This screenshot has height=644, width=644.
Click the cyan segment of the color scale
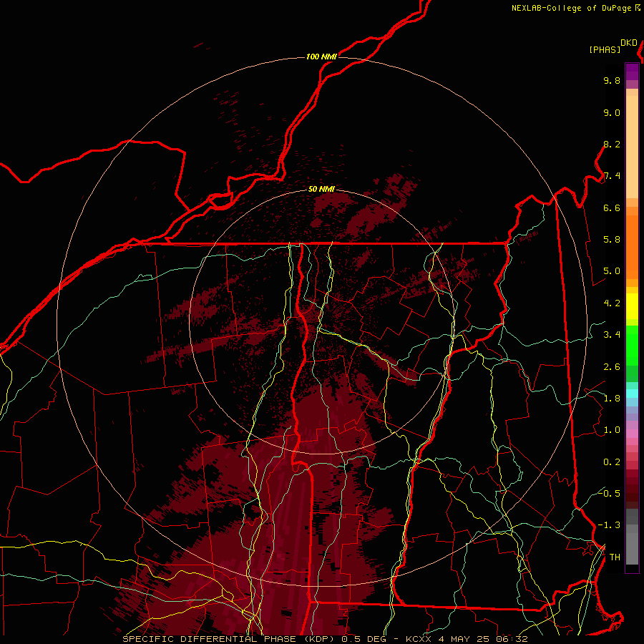coord(632,394)
